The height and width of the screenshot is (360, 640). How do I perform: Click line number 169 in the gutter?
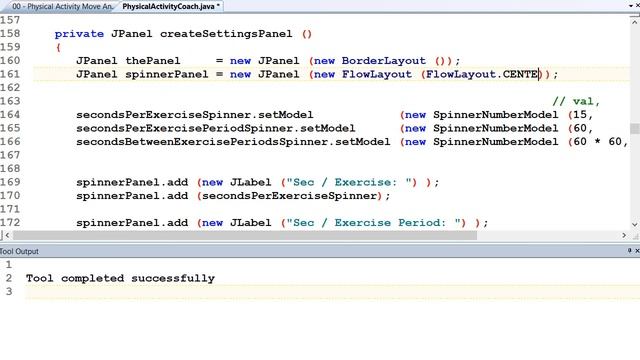(10, 182)
